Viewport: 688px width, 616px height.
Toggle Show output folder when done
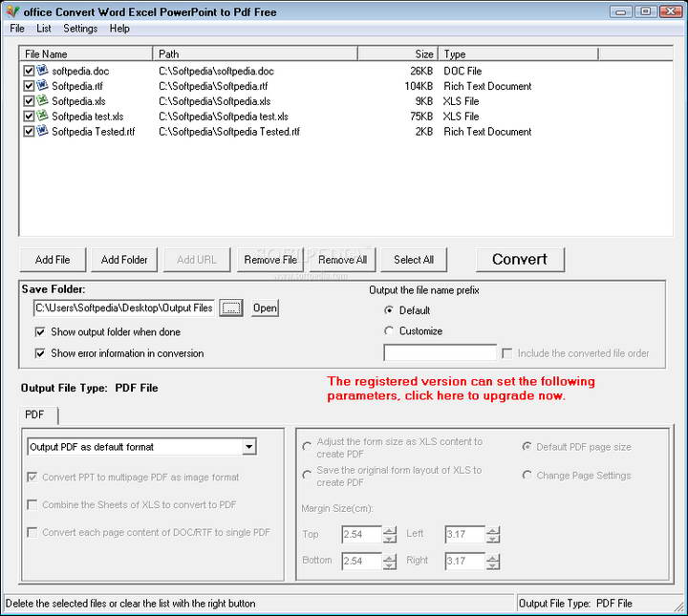40,332
